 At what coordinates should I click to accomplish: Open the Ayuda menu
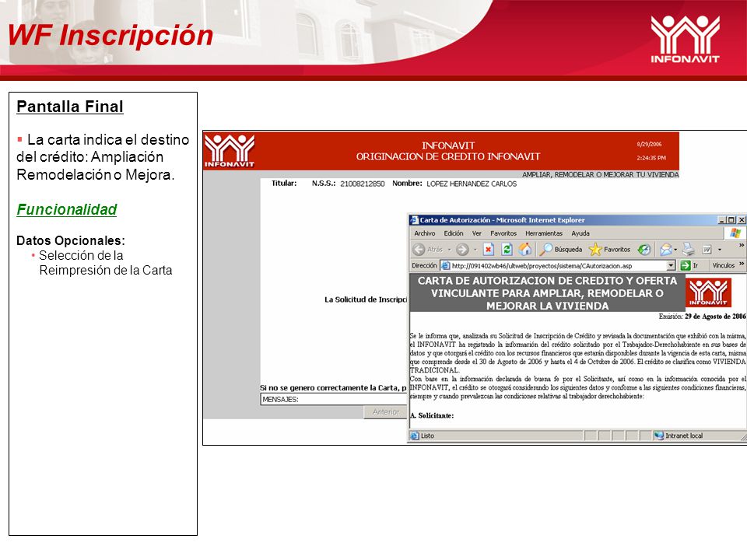click(x=580, y=233)
